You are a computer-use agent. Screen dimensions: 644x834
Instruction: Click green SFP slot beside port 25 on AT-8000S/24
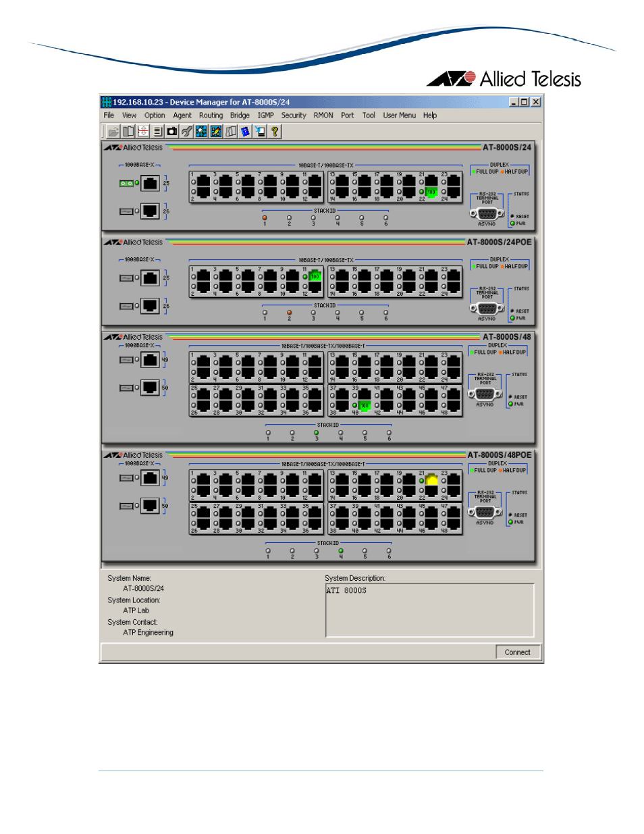pos(126,184)
